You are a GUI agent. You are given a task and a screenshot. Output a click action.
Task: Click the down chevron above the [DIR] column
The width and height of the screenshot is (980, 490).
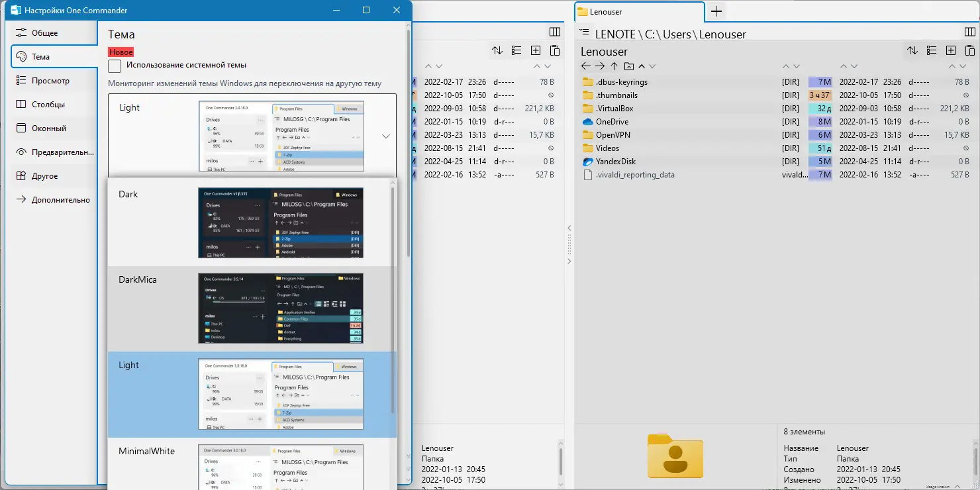point(796,66)
